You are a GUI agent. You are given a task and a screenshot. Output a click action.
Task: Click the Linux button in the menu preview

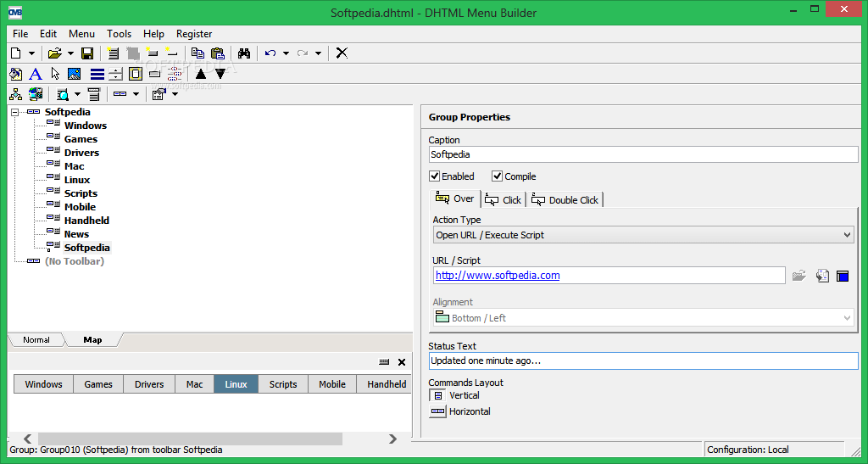[x=236, y=384]
